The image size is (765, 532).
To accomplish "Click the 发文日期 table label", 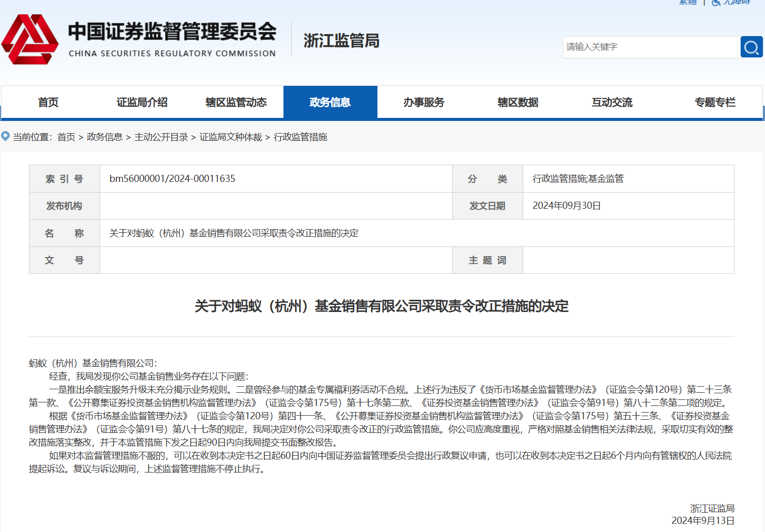I will click(x=488, y=206).
